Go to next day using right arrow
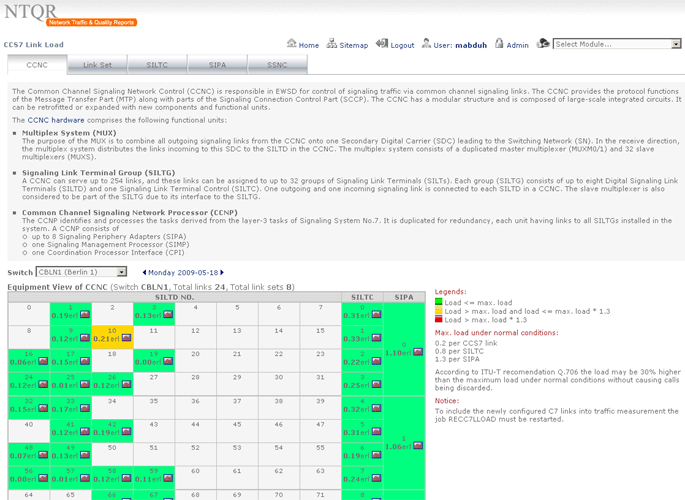Screen dimensions: 685x500 [x=221, y=272]
